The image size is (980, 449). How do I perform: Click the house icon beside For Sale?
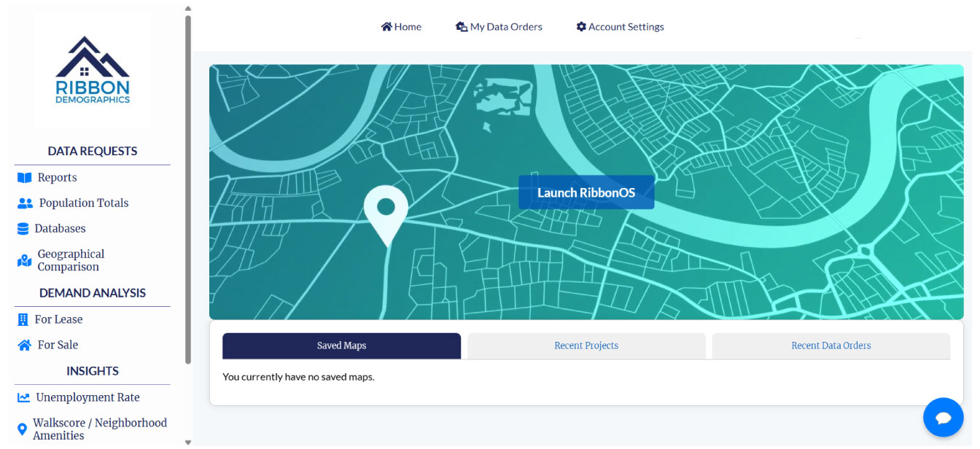[x=24, y=345]
